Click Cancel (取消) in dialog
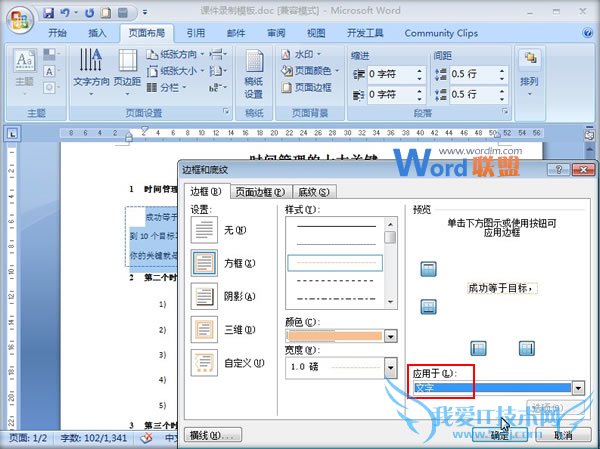 click(x=563, y=435)
